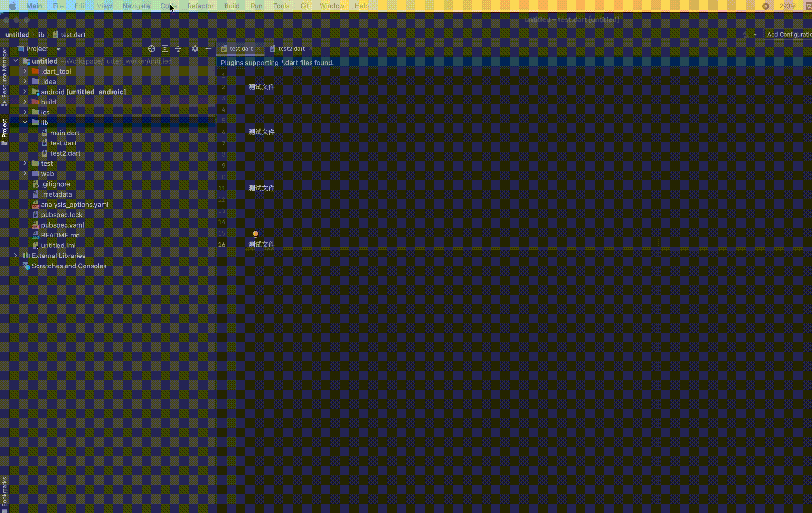Select test.dart in project tree
Viewport: 812px width, 513px height.
[x=64, y=143]
